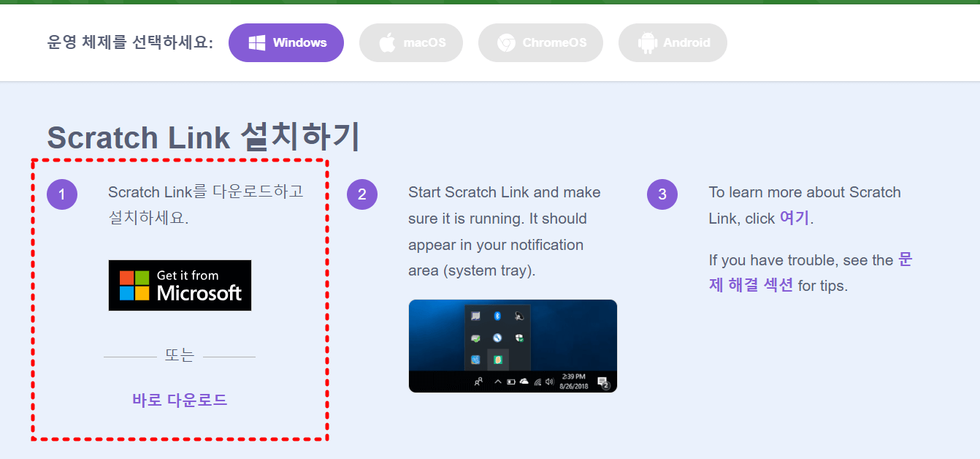This screenshot has width=980, height=459.
Task: Choose the ChromeOS tab
Action: [540, 42]
